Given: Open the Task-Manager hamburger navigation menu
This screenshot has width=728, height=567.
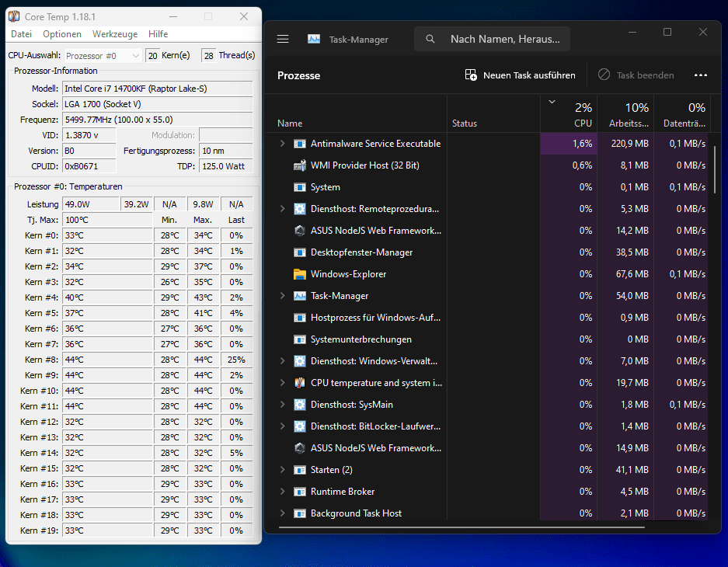Looking at the screenshot, I should (x=283, y=39).
